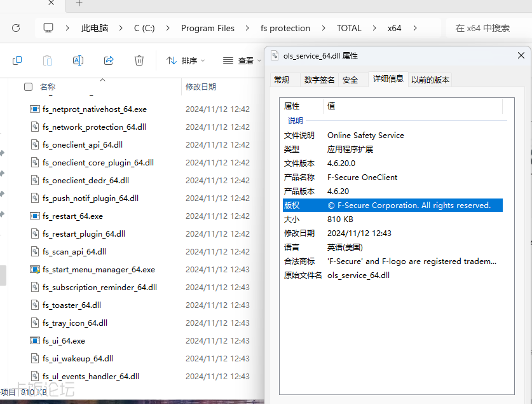This screenshot has height=404, width=532.
Task: Click the icon of fs_scan_api_64.dll
Action: pyautogui.click(x=35, y=251)
